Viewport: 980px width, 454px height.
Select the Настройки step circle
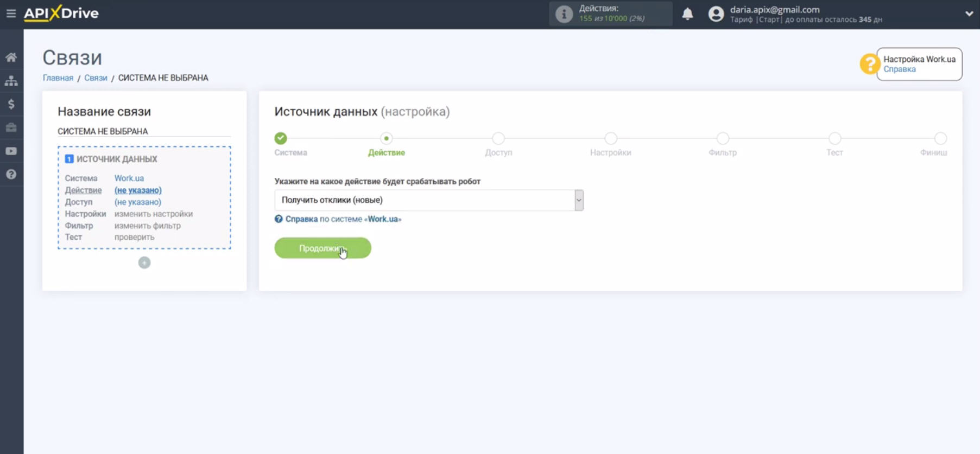611,138
